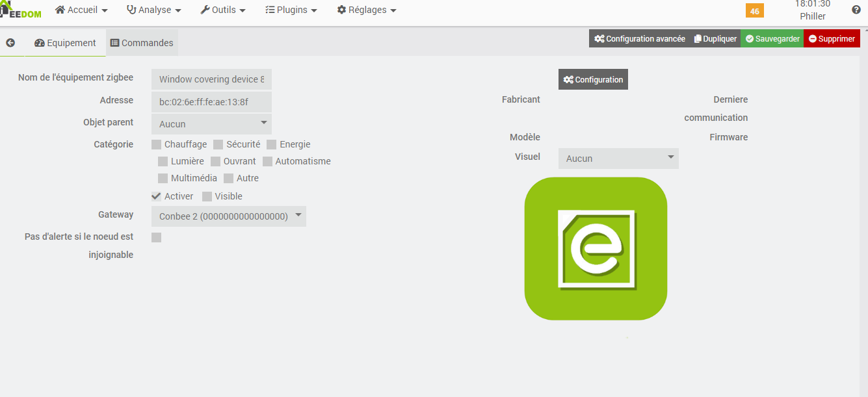Image resolution: width=868 pixels, height=397 pixels.
Task: Click the green Sauvegarder button
Action: click(772, 39)
